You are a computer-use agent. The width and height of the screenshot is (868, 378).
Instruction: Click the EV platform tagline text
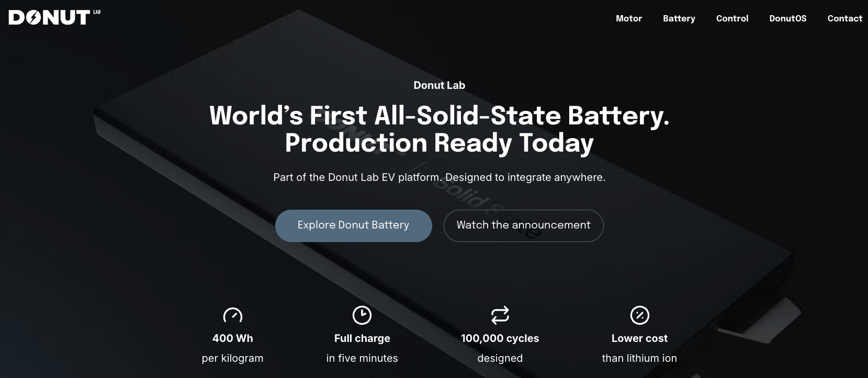click(x=439, y=177)
